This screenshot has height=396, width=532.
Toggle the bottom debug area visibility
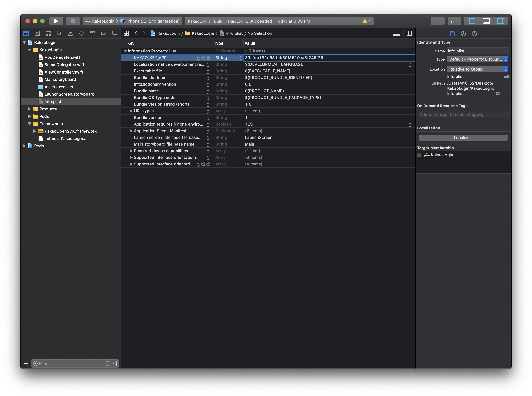coord(486,21)
